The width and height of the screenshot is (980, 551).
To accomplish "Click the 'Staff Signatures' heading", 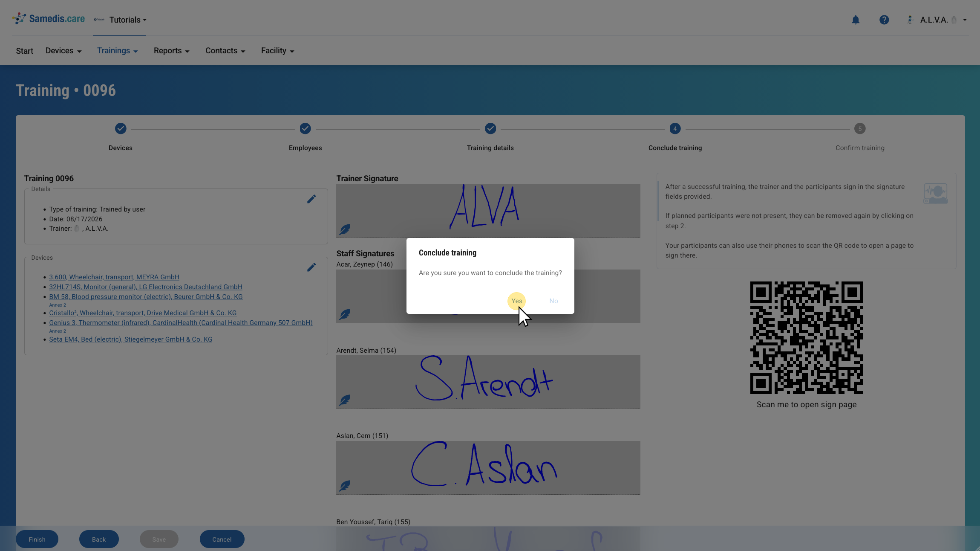I will point(365,254).
